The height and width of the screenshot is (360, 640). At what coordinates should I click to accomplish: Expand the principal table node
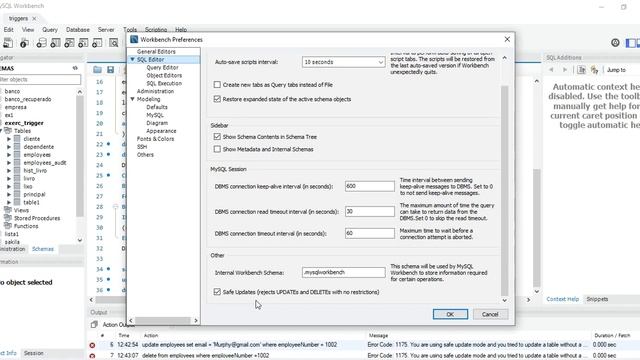9,194
